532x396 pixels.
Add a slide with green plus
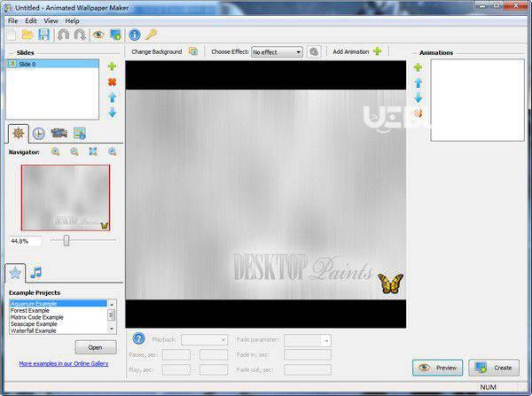coord(112,66)
